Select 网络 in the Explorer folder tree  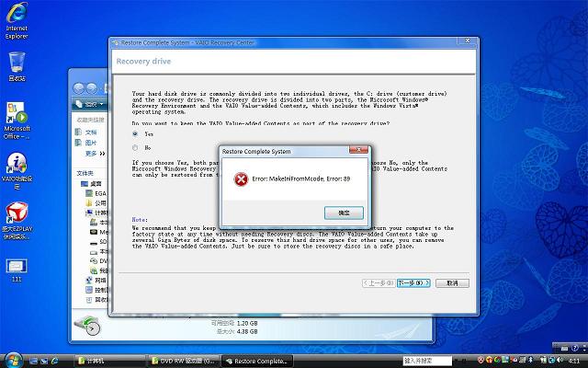pyautogui.click(x=96, y=281)
